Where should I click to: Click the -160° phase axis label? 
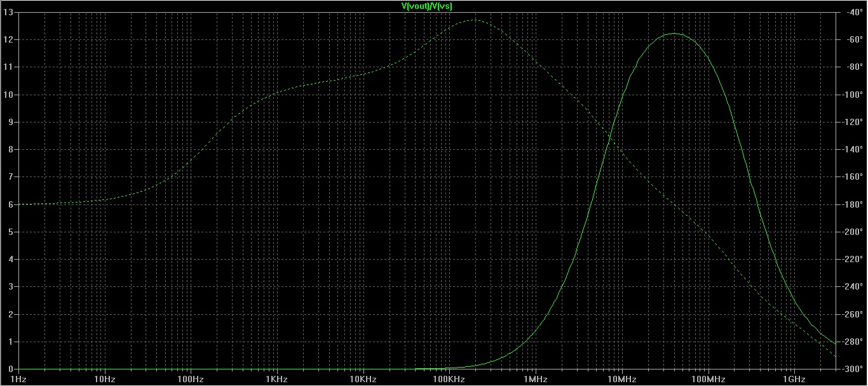coord(852,176)
